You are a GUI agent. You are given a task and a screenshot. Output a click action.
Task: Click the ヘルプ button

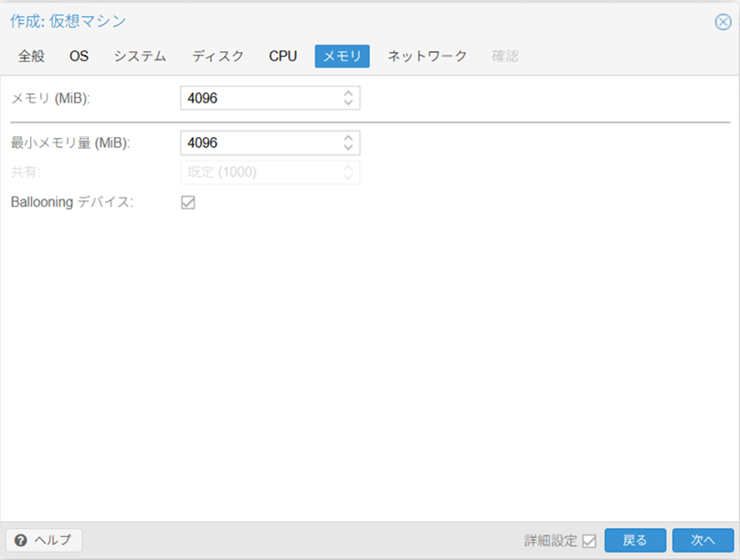point(44,540)
